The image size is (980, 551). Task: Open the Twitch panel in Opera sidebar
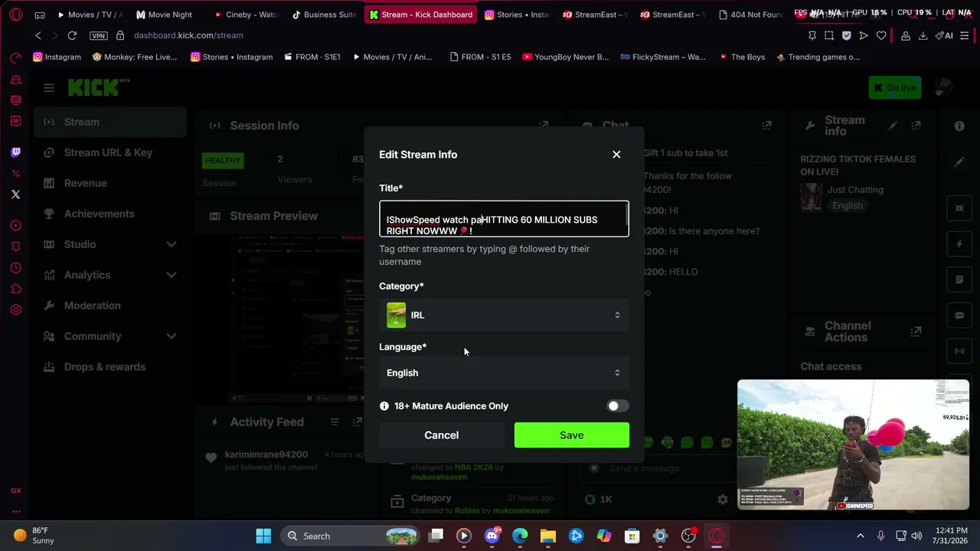pyautogui.click(x=15, y=152)
